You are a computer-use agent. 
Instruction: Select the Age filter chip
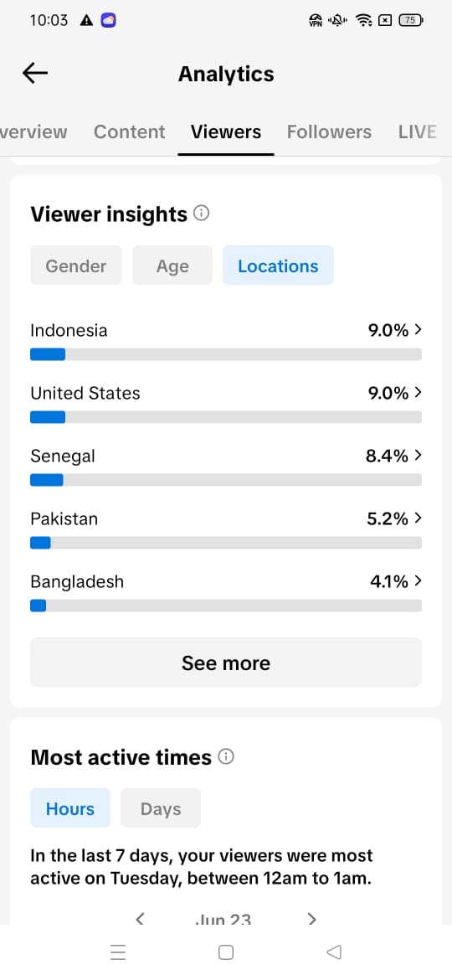(172, 266)
